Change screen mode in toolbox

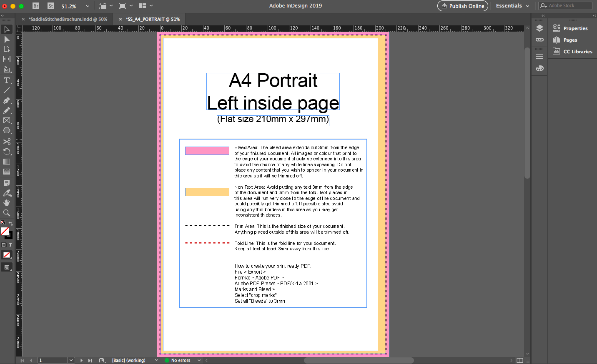click(x=7, y=267)
